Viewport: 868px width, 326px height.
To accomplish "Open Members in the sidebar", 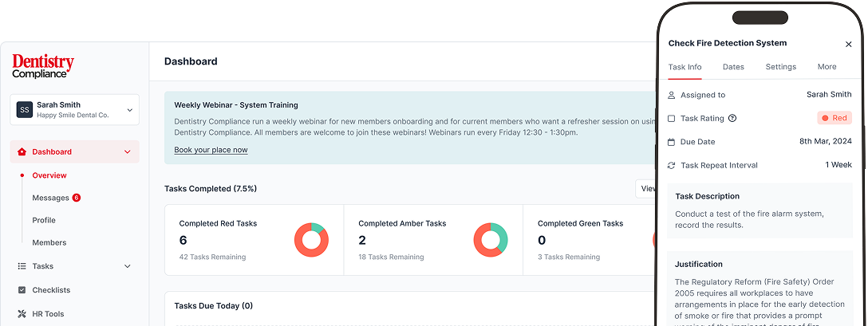I will (49, 242).
